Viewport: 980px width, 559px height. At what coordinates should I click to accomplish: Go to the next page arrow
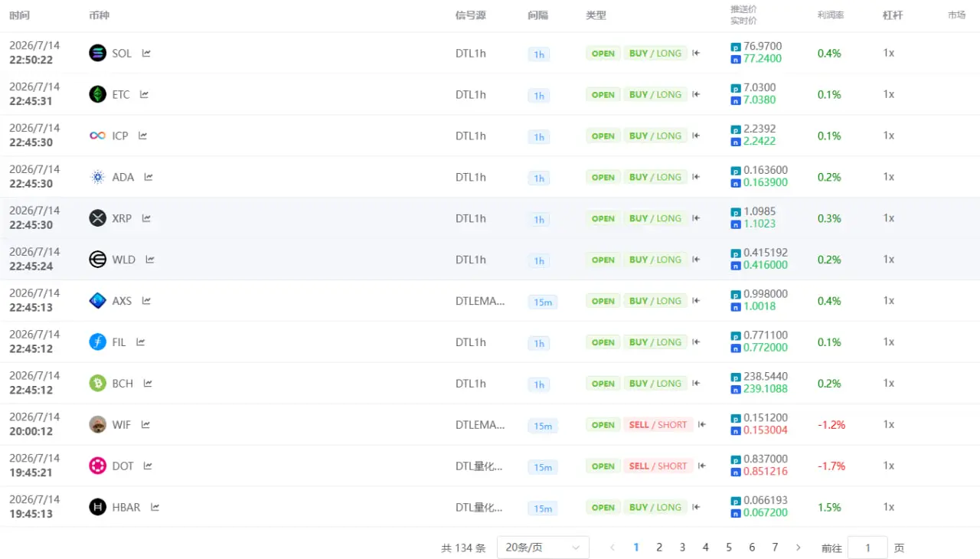point(799,548)
